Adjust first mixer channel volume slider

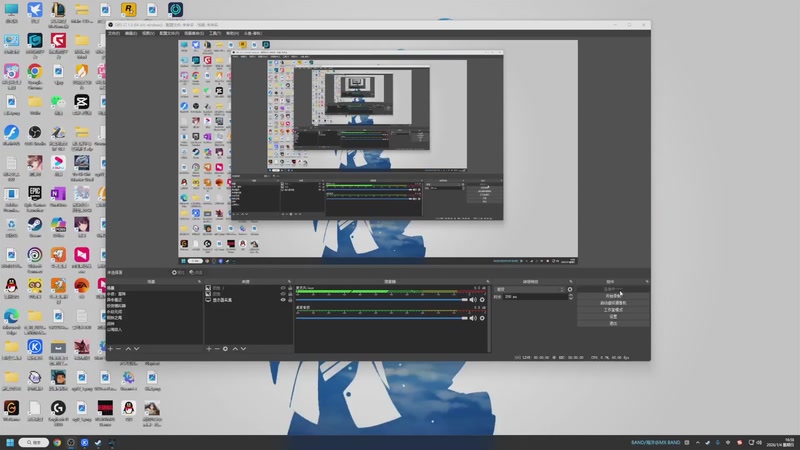pos(382,299)
